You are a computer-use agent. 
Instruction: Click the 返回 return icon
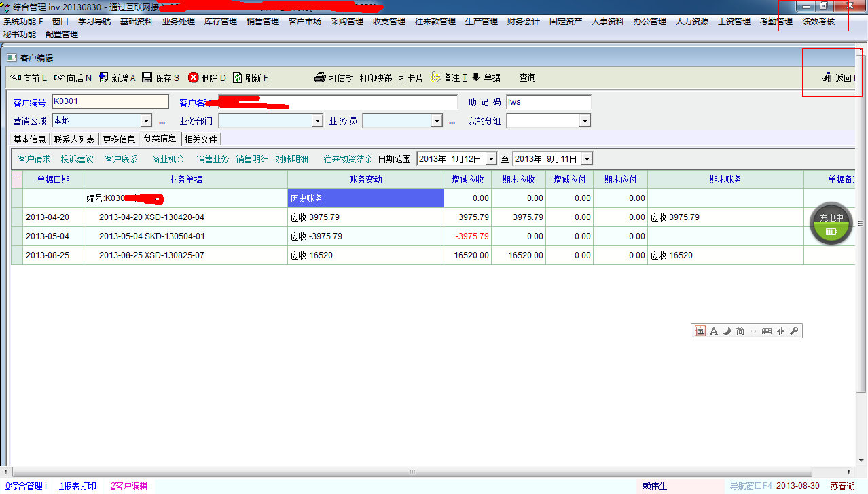pyautogui.click(x=827, y=78)
